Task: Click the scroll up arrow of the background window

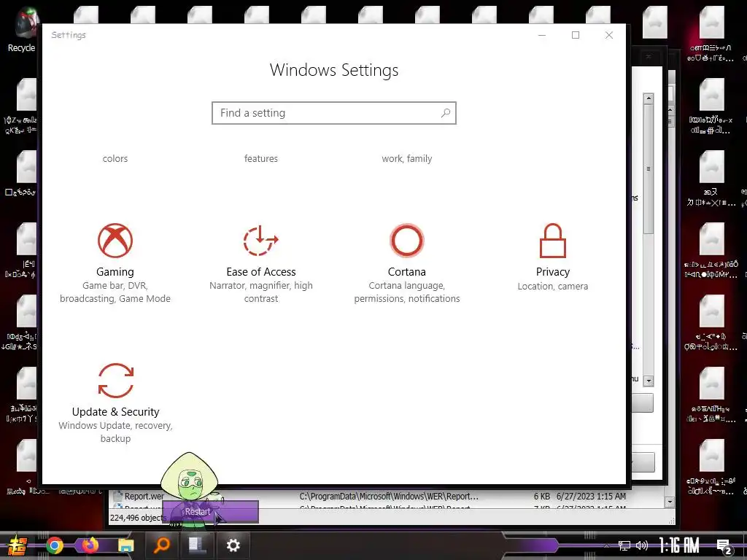Action: point(648,98)
